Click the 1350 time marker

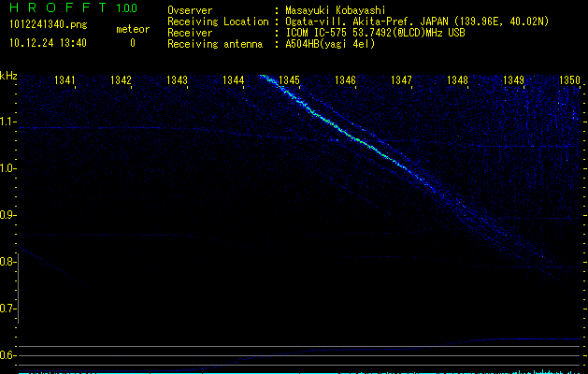click(569, 80)
